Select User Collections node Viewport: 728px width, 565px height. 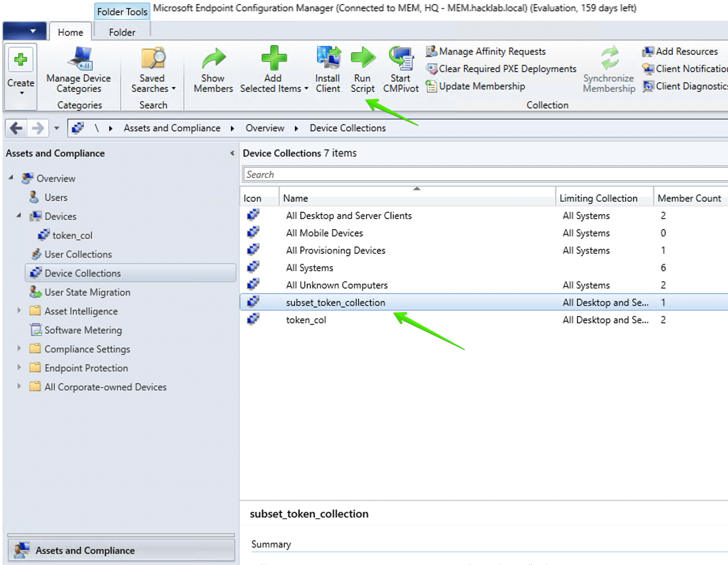click(x=78, y=254)
